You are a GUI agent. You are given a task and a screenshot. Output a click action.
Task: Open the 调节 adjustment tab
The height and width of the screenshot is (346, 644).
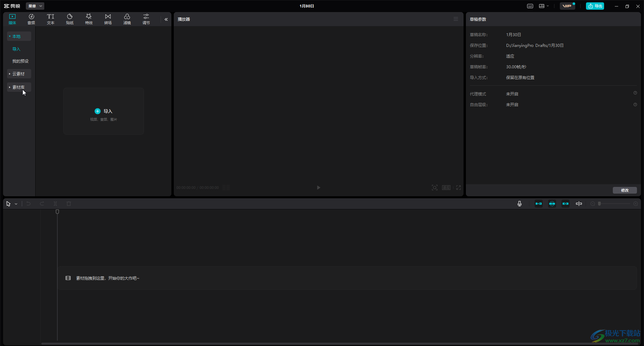tap(146, 19)
